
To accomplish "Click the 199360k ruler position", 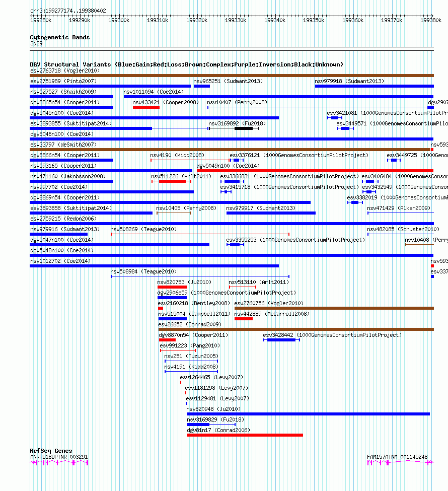I will 353,20.
